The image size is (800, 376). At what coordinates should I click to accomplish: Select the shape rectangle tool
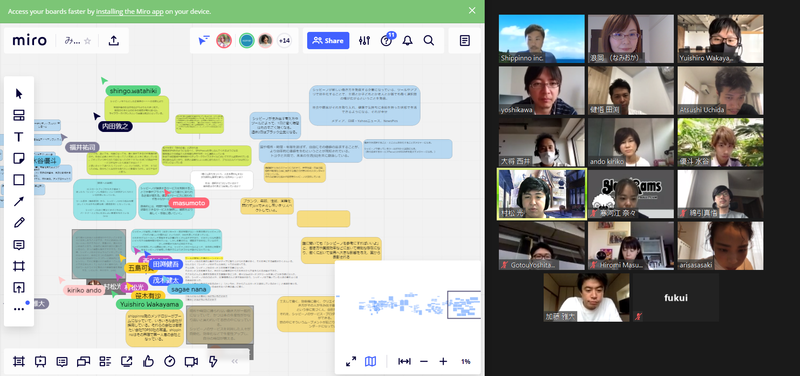click(19, 180)
